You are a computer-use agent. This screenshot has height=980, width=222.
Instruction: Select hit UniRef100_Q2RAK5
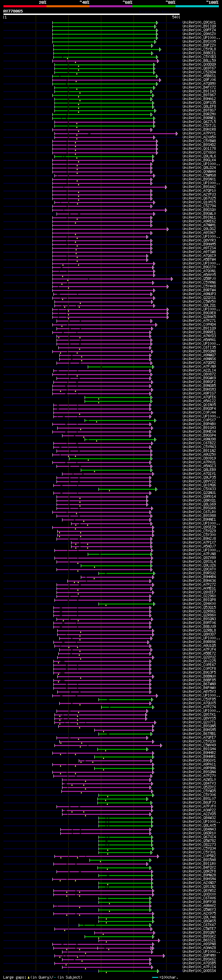199,317
